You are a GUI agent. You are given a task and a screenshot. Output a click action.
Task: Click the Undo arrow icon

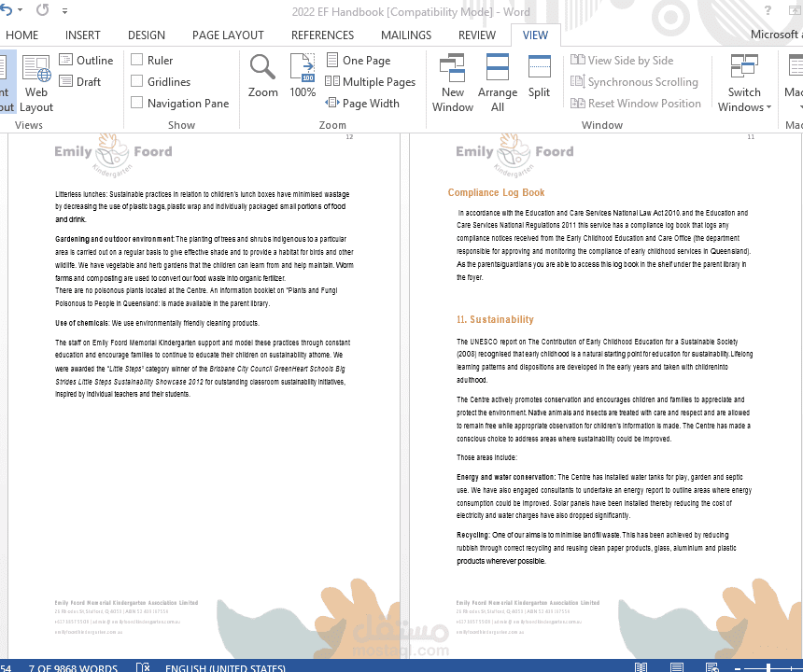coord(7,9)
